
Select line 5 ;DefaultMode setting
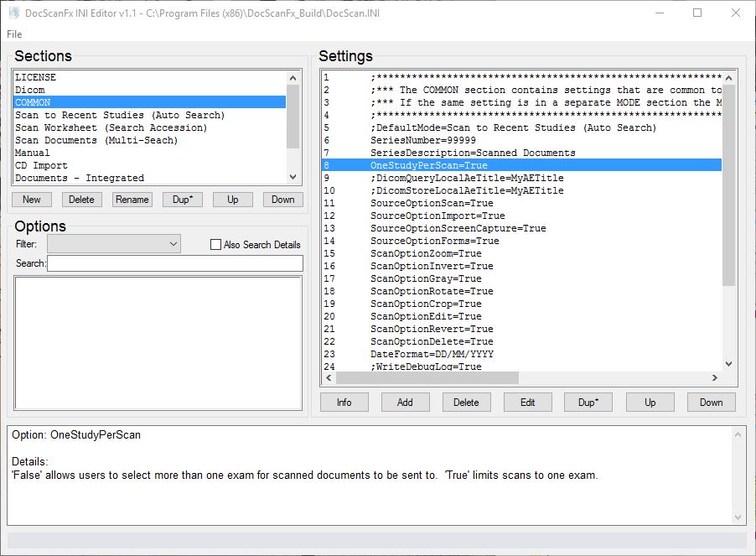click(x=521, y=127)
